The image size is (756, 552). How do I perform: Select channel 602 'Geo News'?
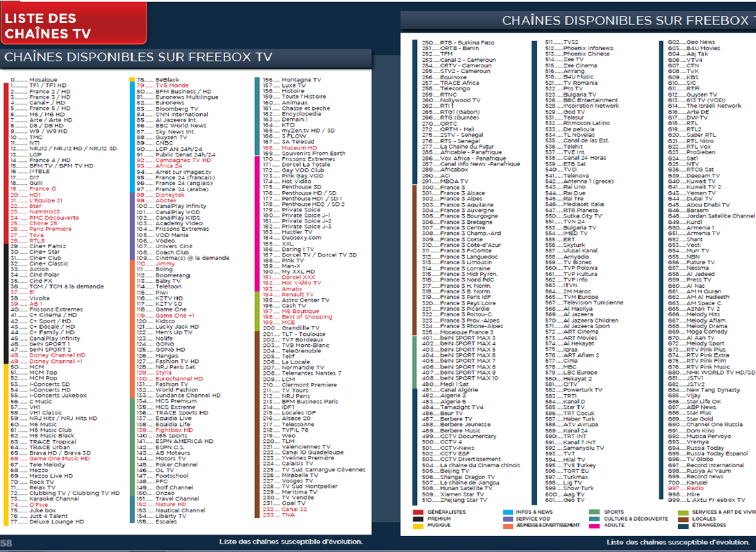[691, 42]
